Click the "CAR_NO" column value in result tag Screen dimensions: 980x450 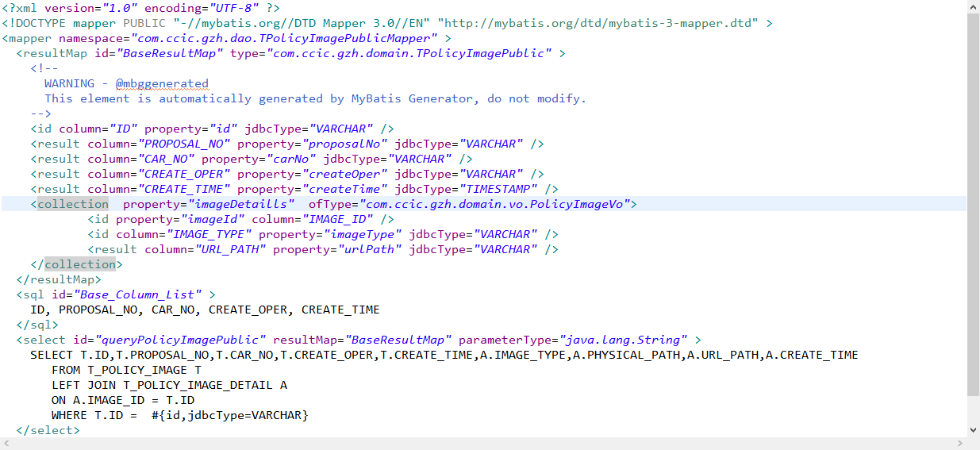pos(166,159)
